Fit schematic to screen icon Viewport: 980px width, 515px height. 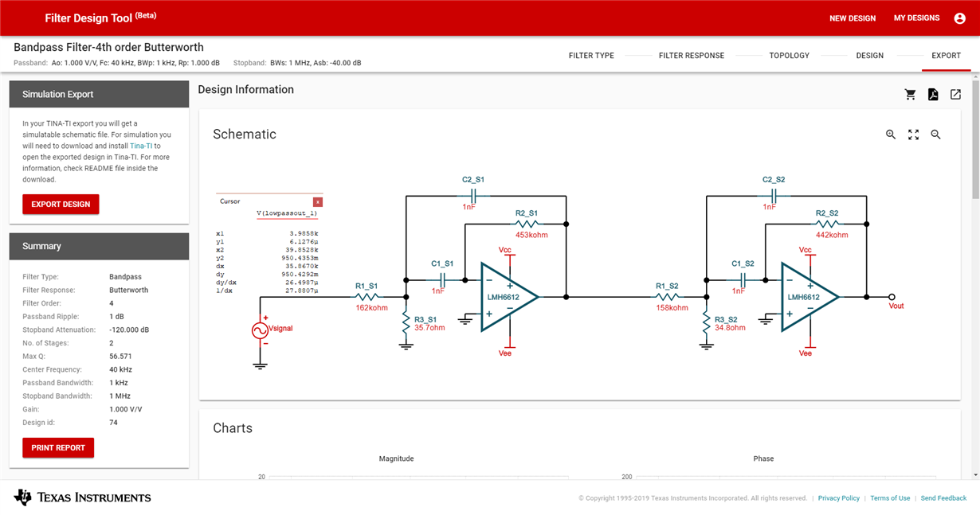(913, 135)
